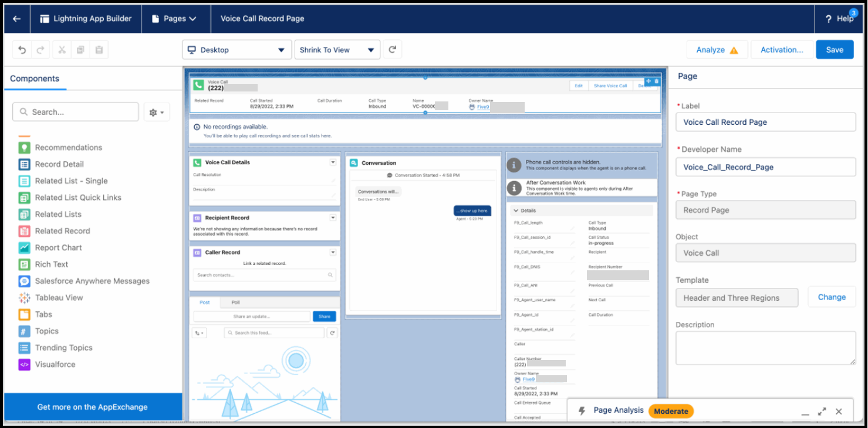Select the Tabs component
This screenshot has width=868, height=428.
pyautogui.click(x=35, y=315)
